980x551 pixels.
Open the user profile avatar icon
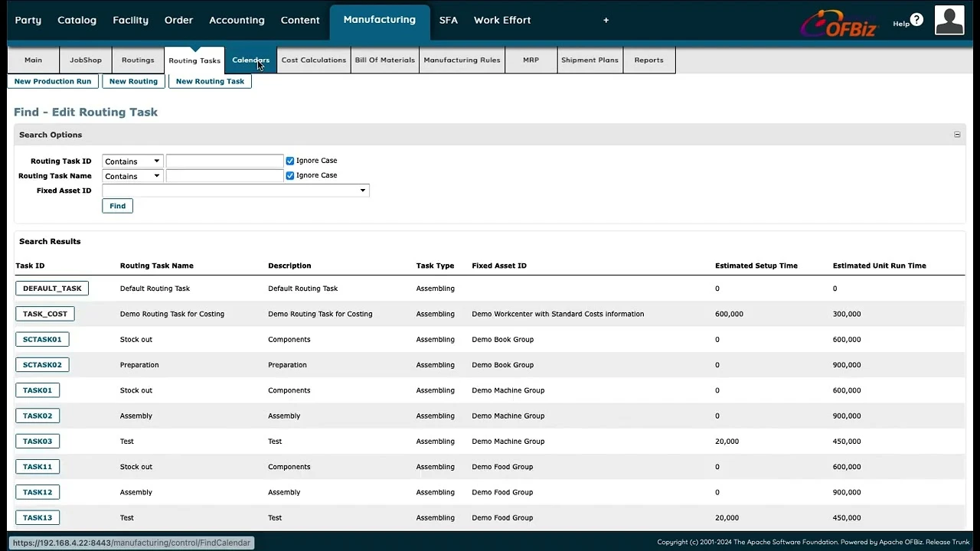click(x=949, y=21)
